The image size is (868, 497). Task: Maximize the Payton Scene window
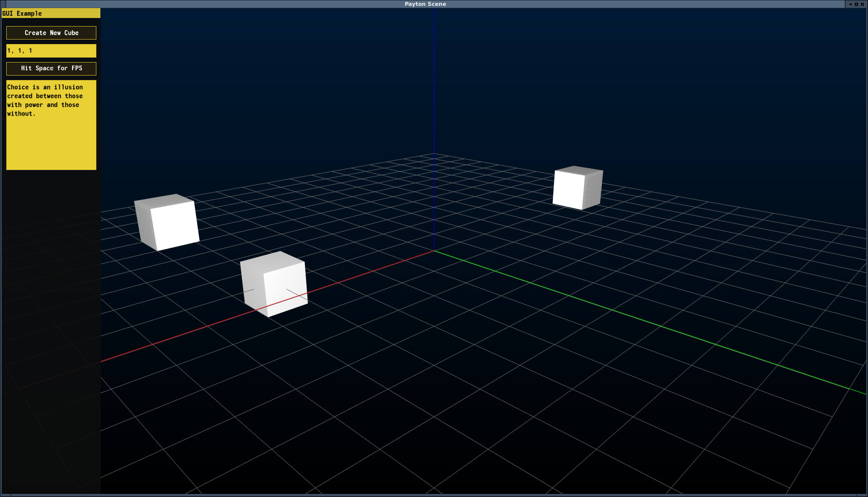tap(856, 4)
